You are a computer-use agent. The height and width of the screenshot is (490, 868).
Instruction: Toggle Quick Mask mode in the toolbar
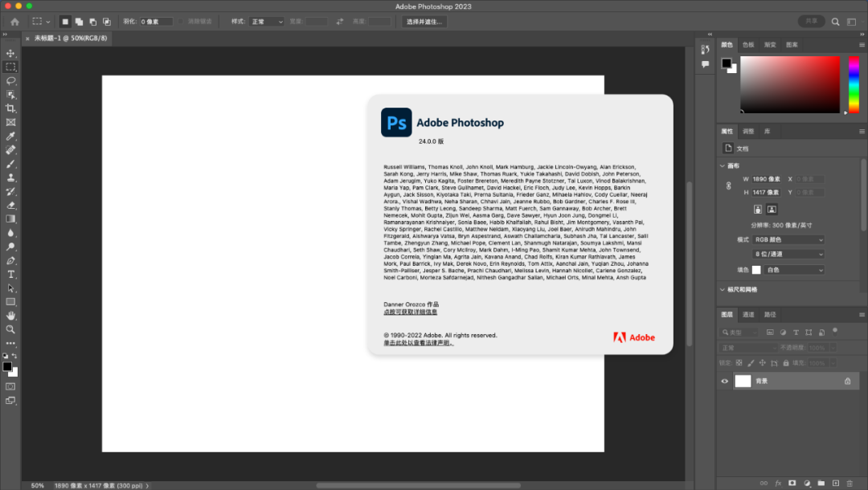[10, 386]
